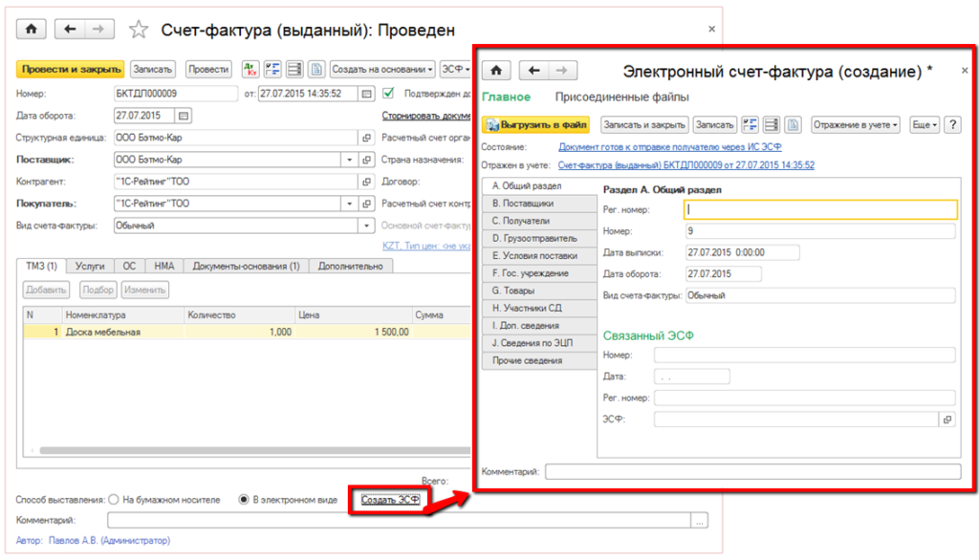Click document sheet icon in ЭСФ toolbar
Screen dimensions: 979x560
pos(793,125)
